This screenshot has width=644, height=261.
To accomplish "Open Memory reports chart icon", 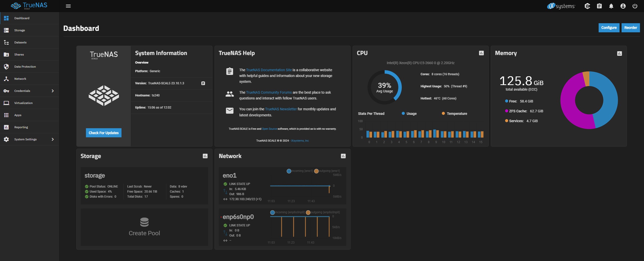I will pos(620,54).
